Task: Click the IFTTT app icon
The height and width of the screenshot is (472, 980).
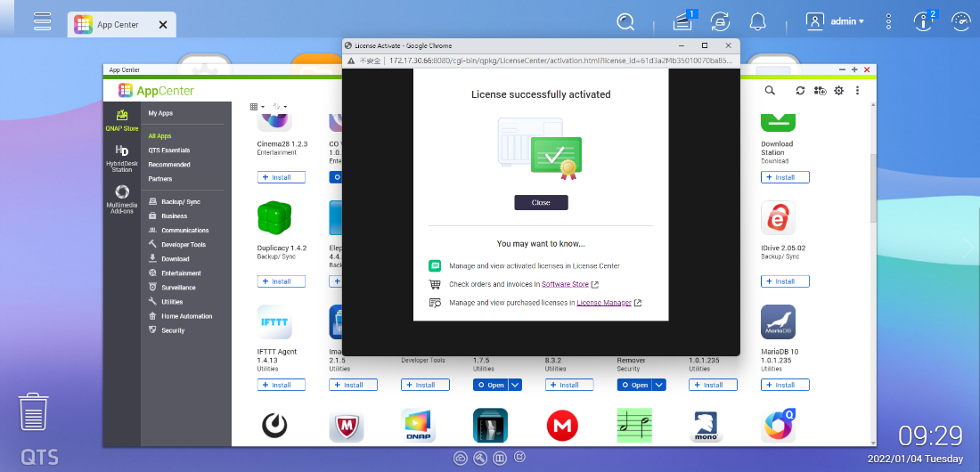Action: (274, 322)
